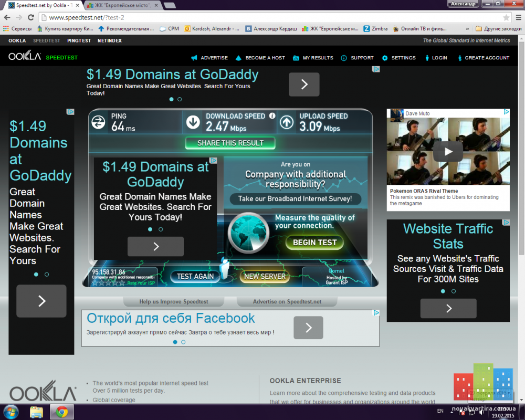Open the Сервисы apps bookmark
Screen dimensions: 525x420
pyautogui.click(x=17, y=29)
